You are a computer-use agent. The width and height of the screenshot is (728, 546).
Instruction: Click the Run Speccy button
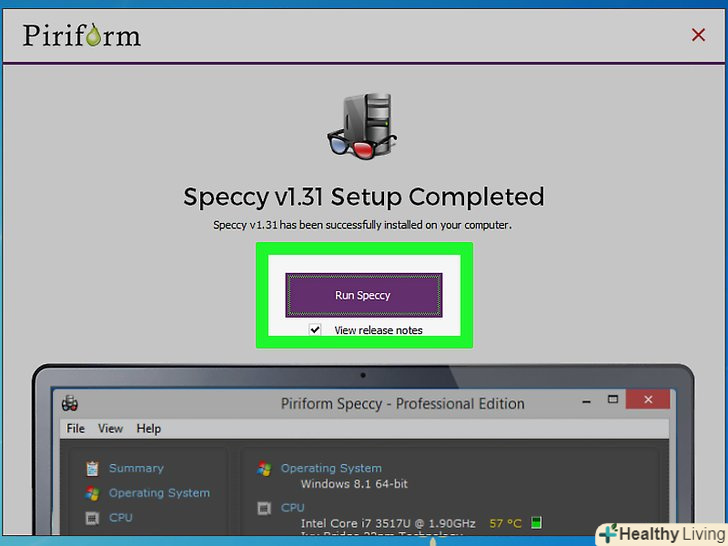point(364,295)
